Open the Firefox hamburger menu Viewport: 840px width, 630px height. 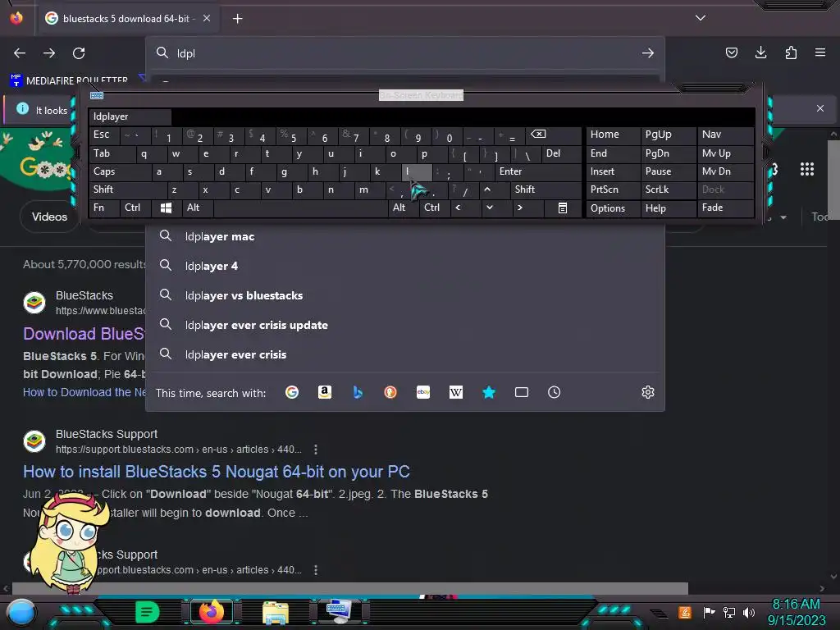tap(820, 52)
